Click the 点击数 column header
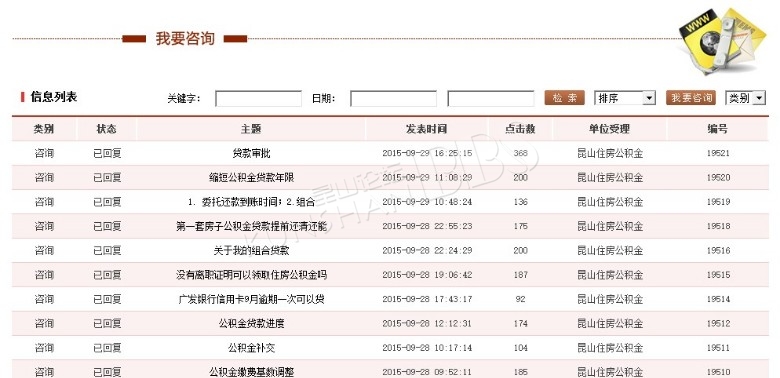 coord(520,129)
